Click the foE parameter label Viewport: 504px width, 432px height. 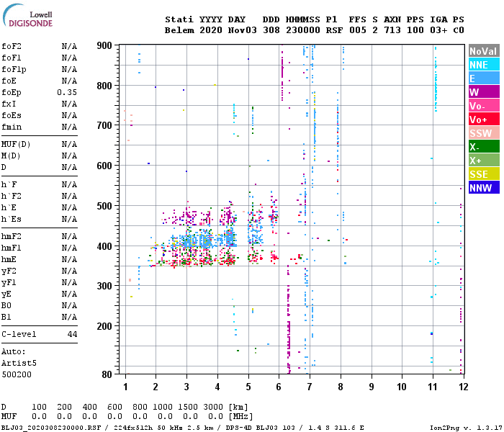[9, 81]
